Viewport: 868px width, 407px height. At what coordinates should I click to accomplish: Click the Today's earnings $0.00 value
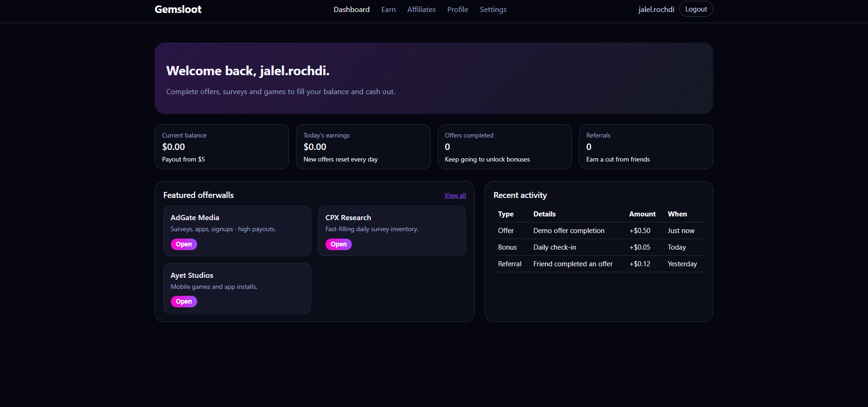(x=315, y=147)
